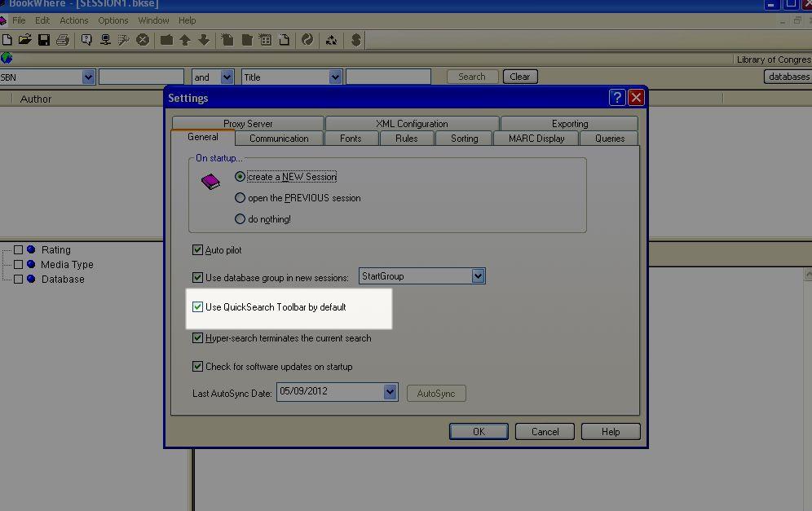Open the Last AutoSync Date dropdown
The height and width of the screenshot is (511, 812).
click(390, 392)
